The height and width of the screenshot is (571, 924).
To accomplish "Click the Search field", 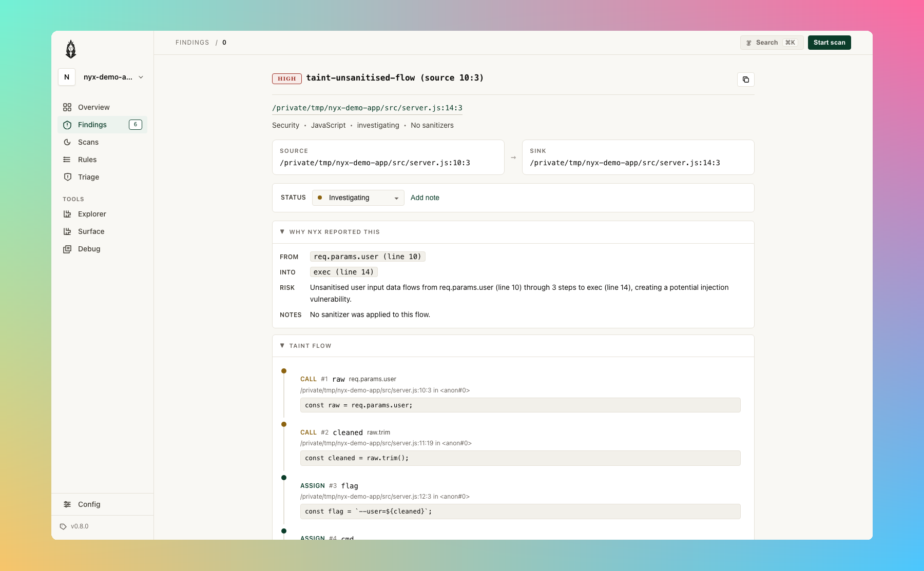I will pyautogui.click(x=772, y=43).
